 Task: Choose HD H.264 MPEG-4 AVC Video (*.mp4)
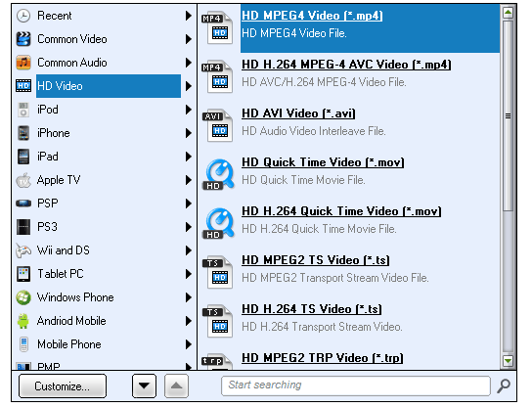(350, 77)
